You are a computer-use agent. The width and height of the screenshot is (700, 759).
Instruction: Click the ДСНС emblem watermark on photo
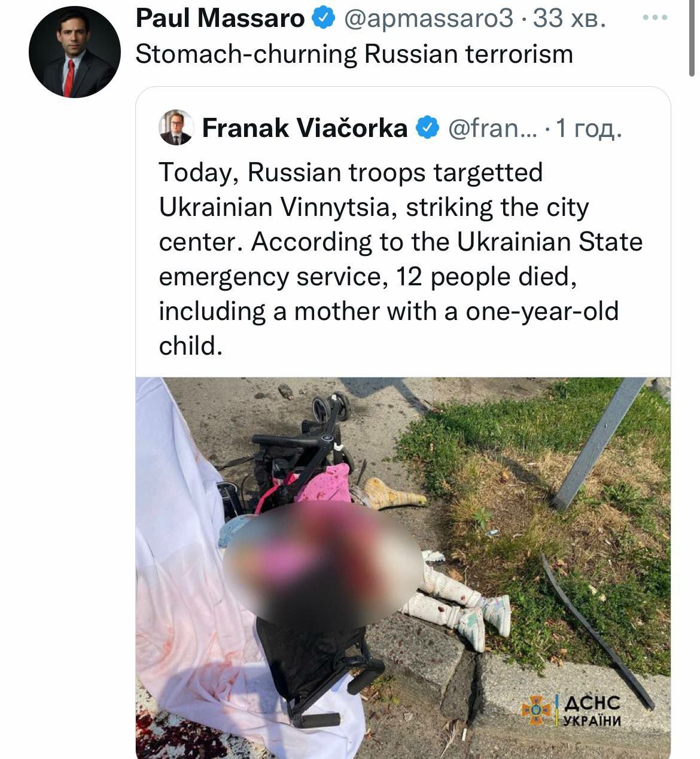pyautogui.click(x=535, y=710)
